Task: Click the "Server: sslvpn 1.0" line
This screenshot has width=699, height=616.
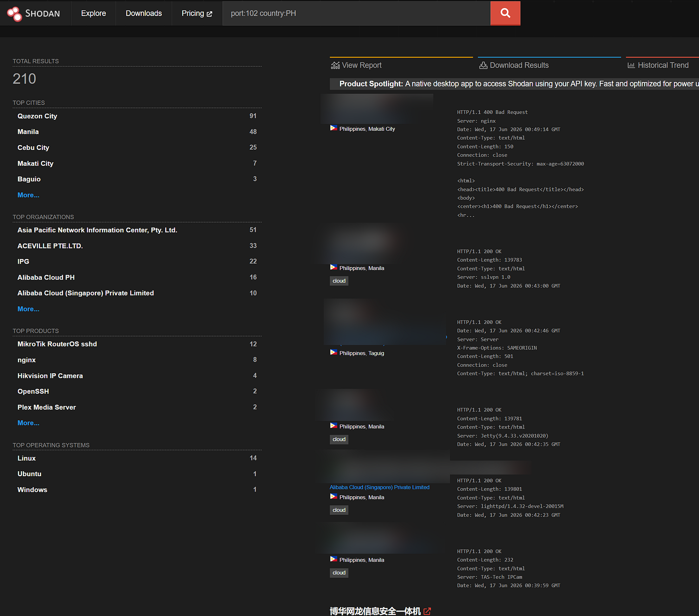Action: [484, 277]
